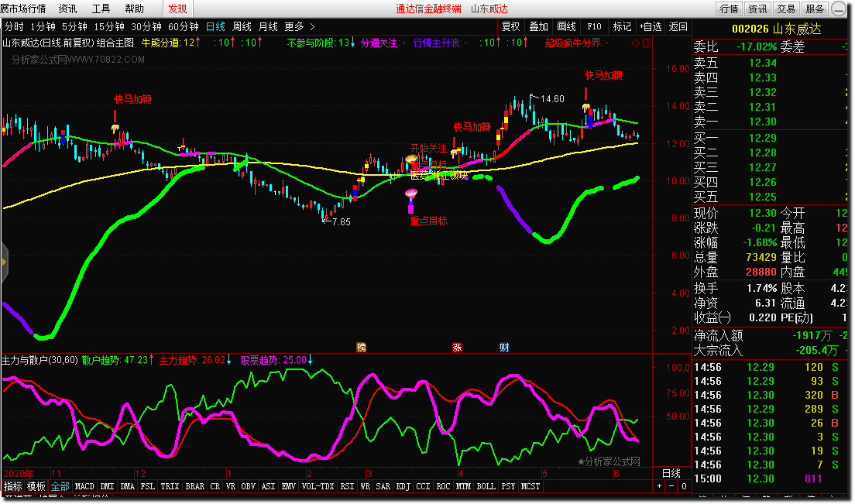Viewport: 855px width, 504px height.
Task: Select the 全部 indicator filter
Action: pos(60,486)
